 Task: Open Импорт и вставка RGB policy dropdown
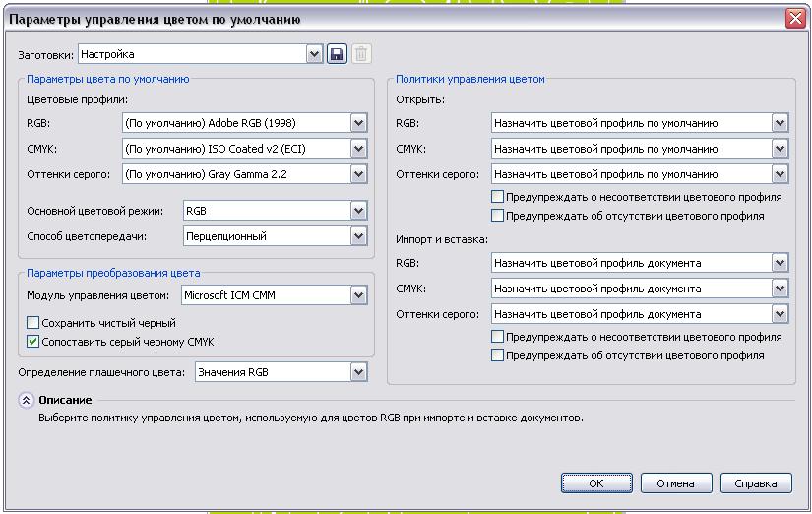pyautogui.click(x=640, y=263)
